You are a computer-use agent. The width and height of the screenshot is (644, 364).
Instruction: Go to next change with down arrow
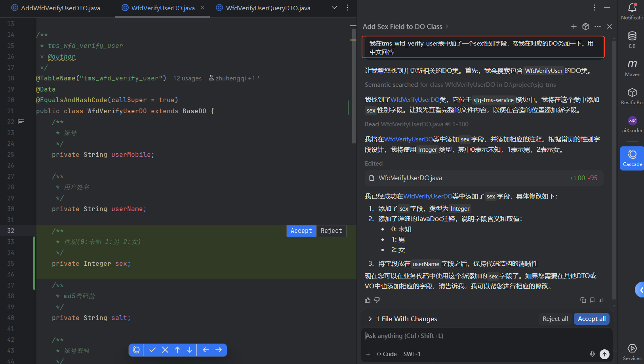coord(190,350)
